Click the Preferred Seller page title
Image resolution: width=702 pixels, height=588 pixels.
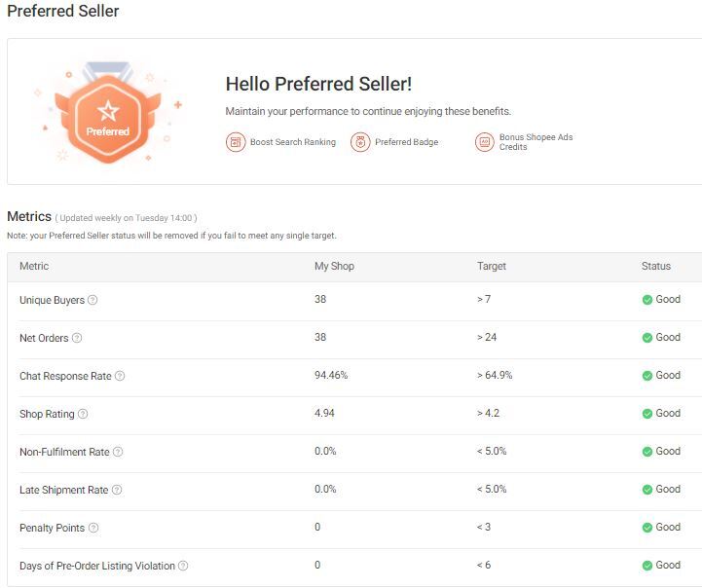tap(63, 12)
